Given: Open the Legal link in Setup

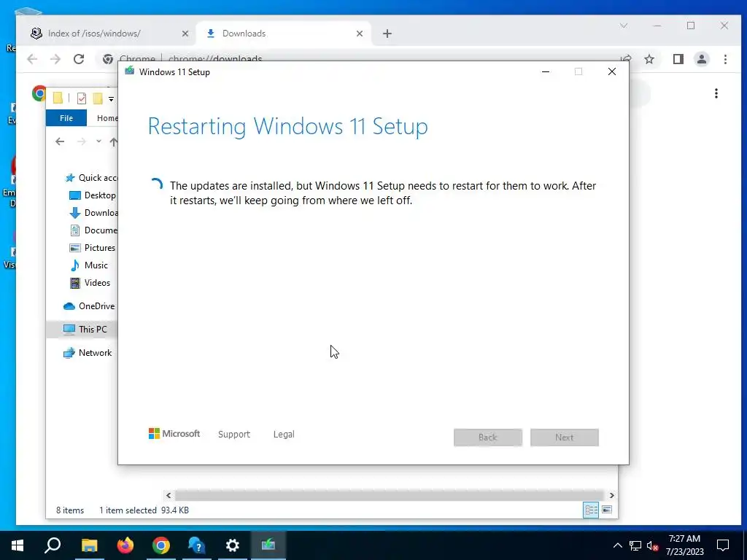Looking at the screenshot, I should [x=284, y=435].
